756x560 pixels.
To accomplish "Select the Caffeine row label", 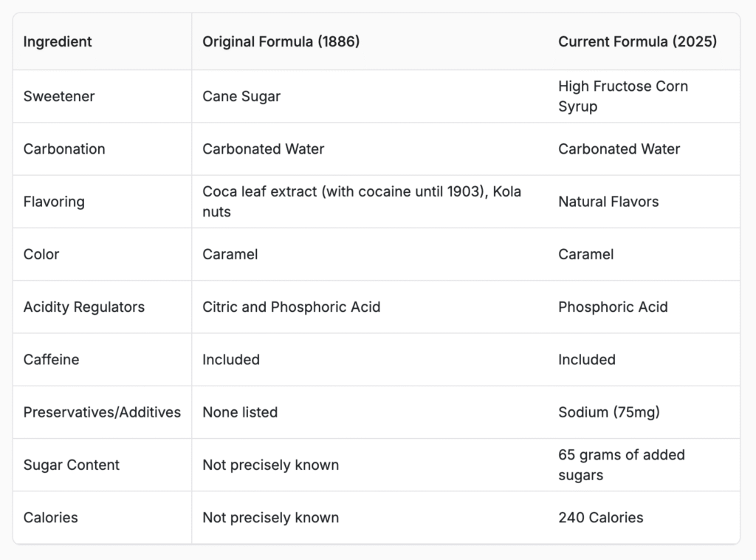I will (x=51, y=359).
